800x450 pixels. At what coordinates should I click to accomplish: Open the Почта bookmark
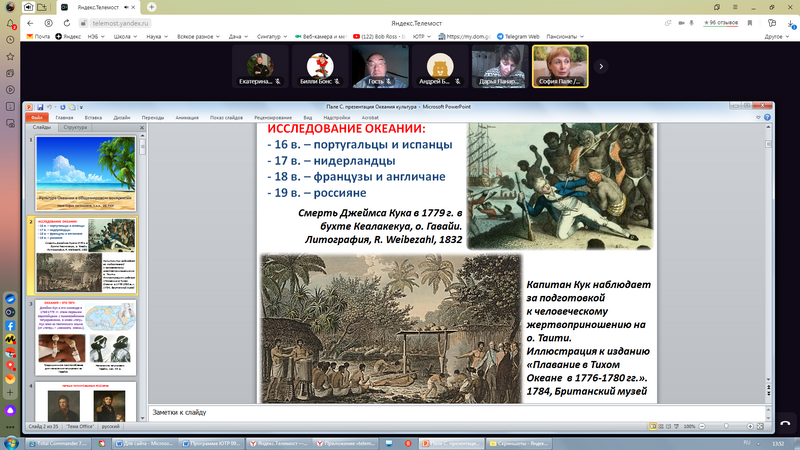tap(38, 36)
